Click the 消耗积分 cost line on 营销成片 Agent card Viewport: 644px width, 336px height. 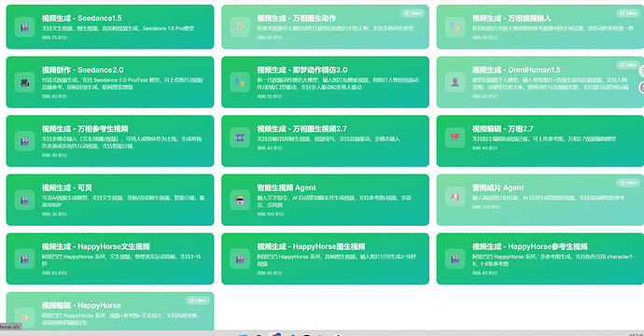486,207
